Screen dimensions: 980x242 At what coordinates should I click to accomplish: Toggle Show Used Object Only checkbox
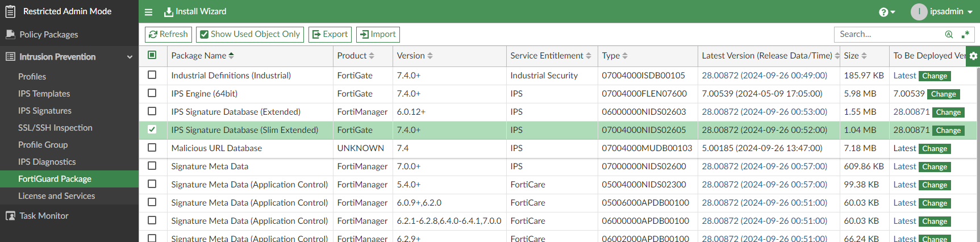point(205,35)
